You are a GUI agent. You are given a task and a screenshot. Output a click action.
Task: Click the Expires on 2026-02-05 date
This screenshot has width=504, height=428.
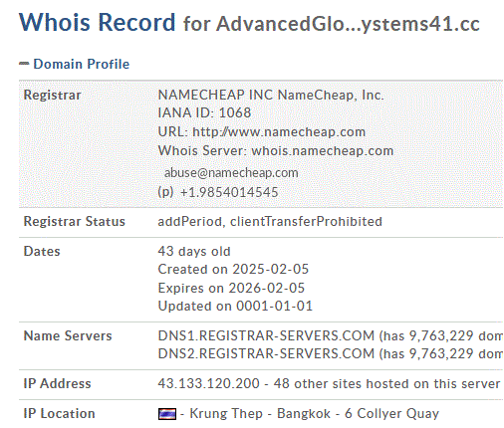pyautogui.click(x=231, y=288)
